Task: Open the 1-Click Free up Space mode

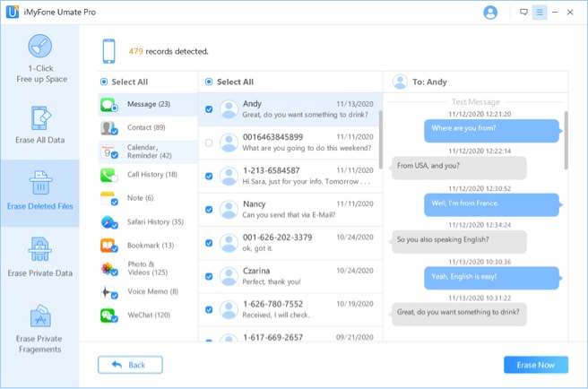Action: click(x=40, y=58)
